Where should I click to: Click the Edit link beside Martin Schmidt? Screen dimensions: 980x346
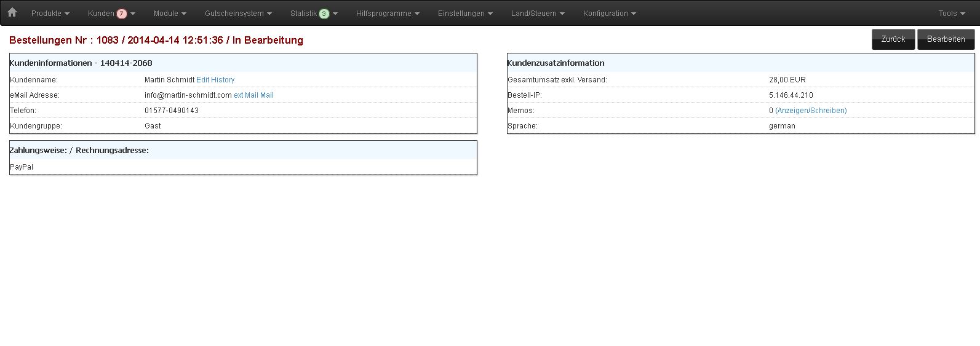click(202, 80)
